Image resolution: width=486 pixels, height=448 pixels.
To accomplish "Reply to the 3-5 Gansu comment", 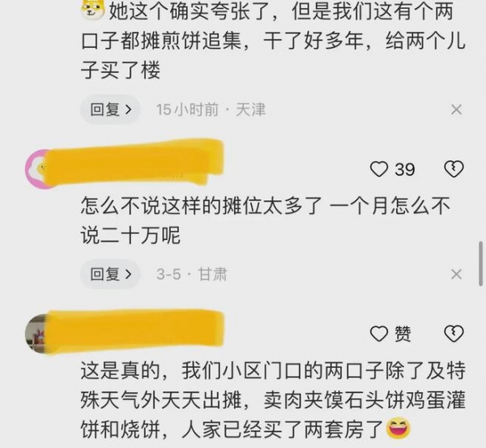I will pos(110,274).
